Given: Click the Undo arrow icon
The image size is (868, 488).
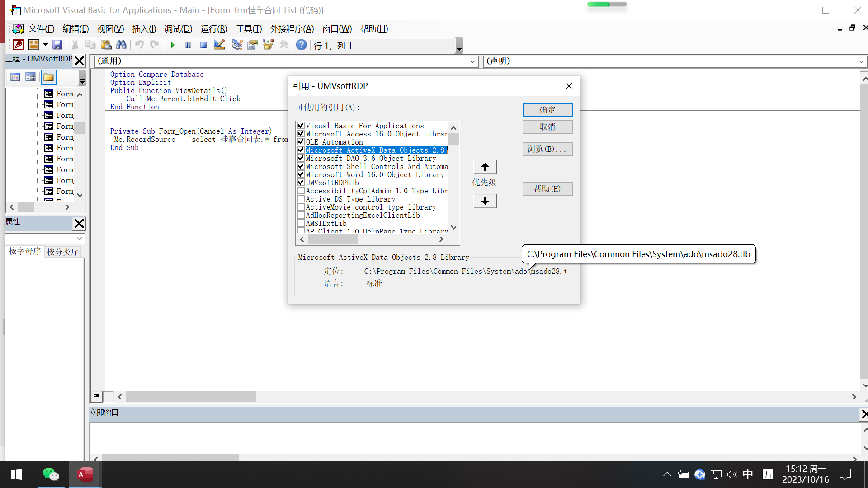Looking at the screenshot, I should pos(140,45).
